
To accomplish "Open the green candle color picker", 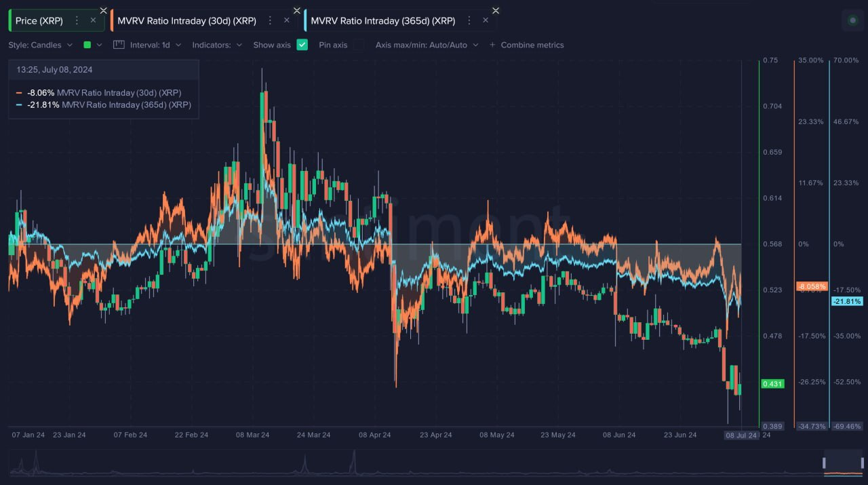I will [92, 45].
